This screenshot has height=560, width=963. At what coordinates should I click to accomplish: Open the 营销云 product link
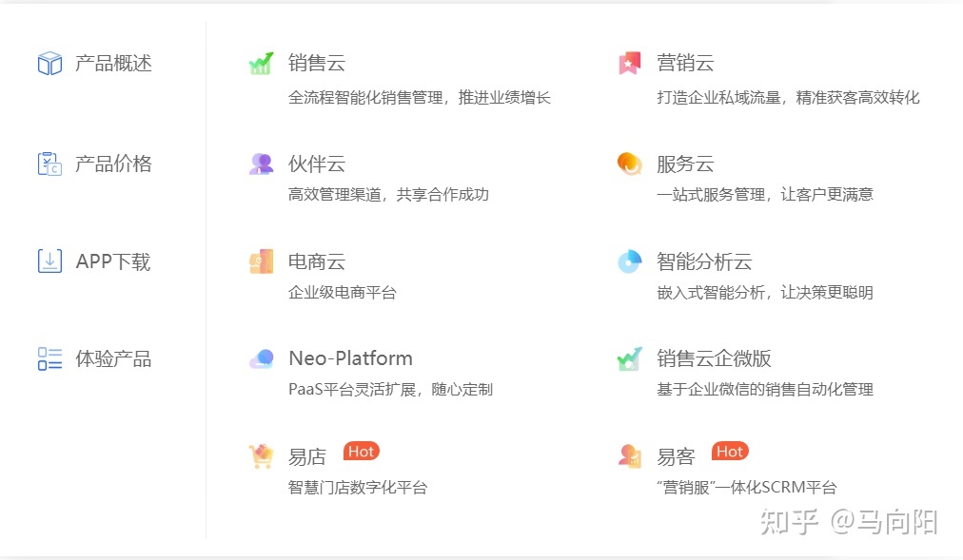click(x=685, y=64)
